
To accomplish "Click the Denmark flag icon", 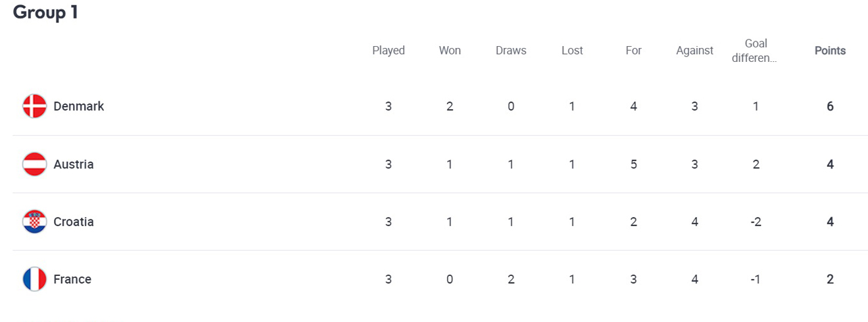I will point(34,106).
